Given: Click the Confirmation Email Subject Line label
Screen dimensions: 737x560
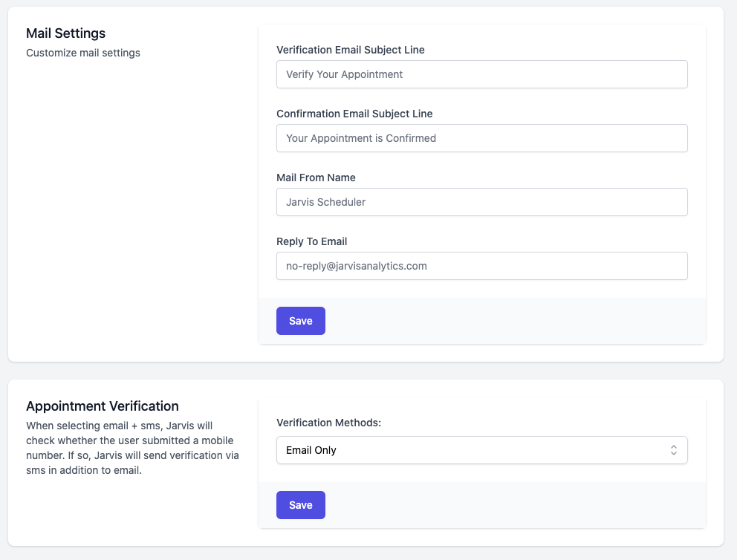Looking at the screenshot, I should (x=354, y=114).
